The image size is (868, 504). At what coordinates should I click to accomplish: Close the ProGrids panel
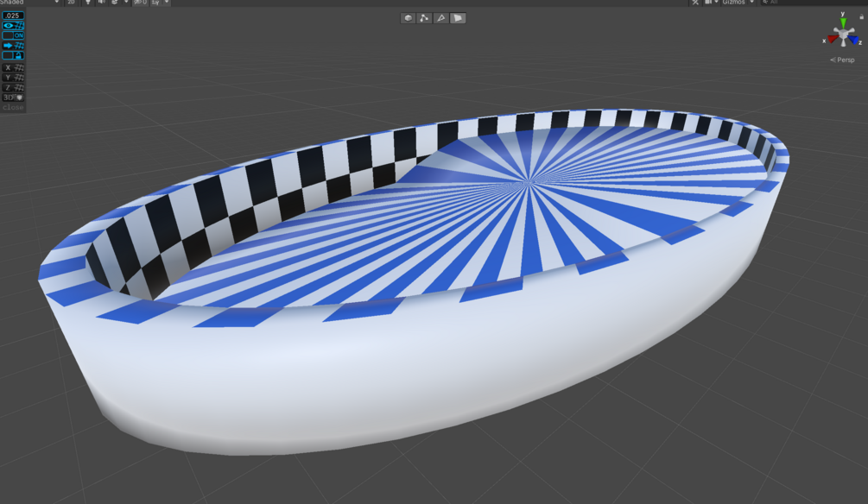(13, 107)
